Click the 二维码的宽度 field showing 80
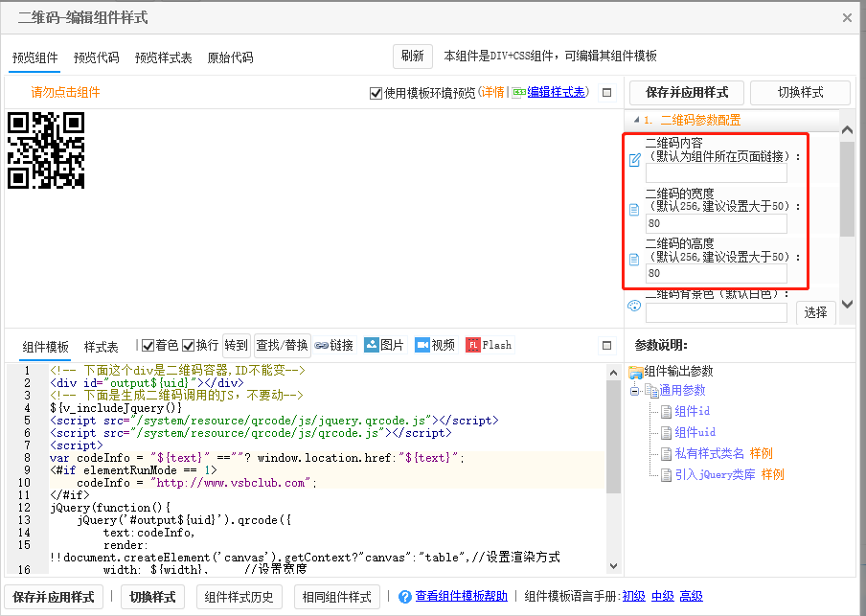This screenshot has width=866, height=616. (717, 223)
